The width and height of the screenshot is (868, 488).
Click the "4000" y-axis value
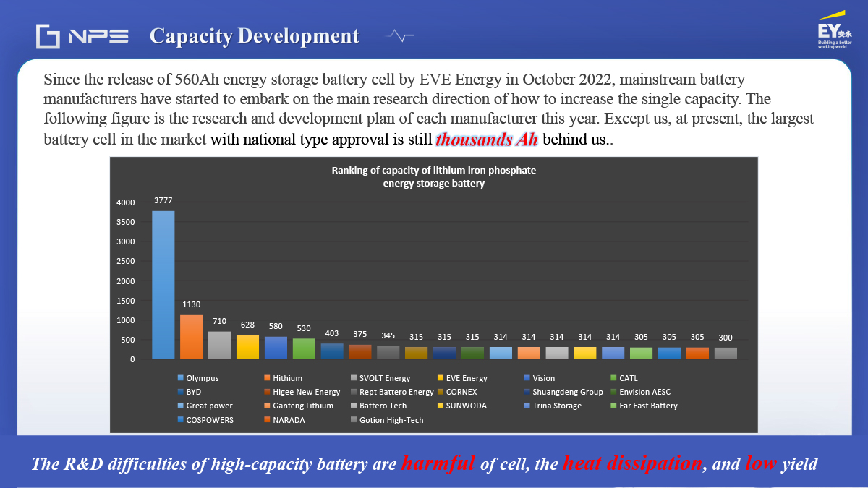126,202
